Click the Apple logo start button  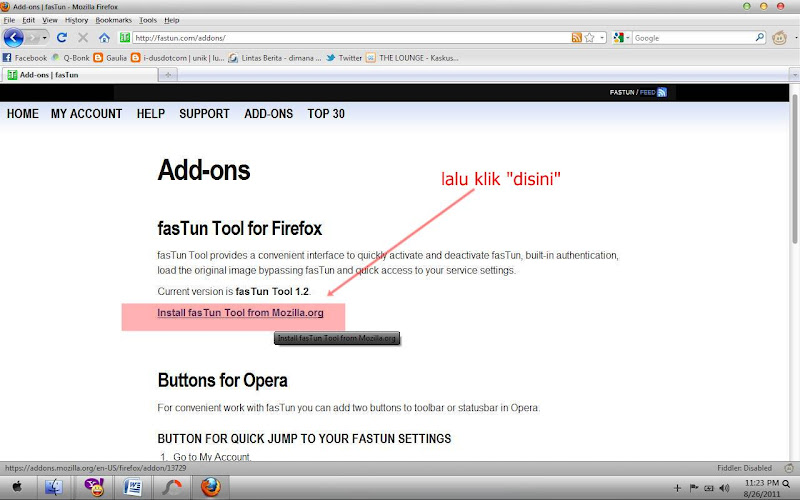click(x=17, y=487)
